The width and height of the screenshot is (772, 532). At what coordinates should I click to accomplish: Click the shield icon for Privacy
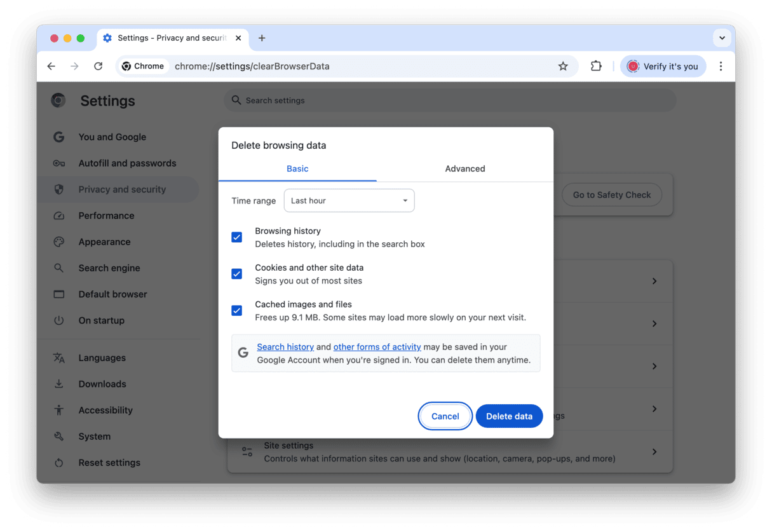pyautogui.click(x=58, y=189)
